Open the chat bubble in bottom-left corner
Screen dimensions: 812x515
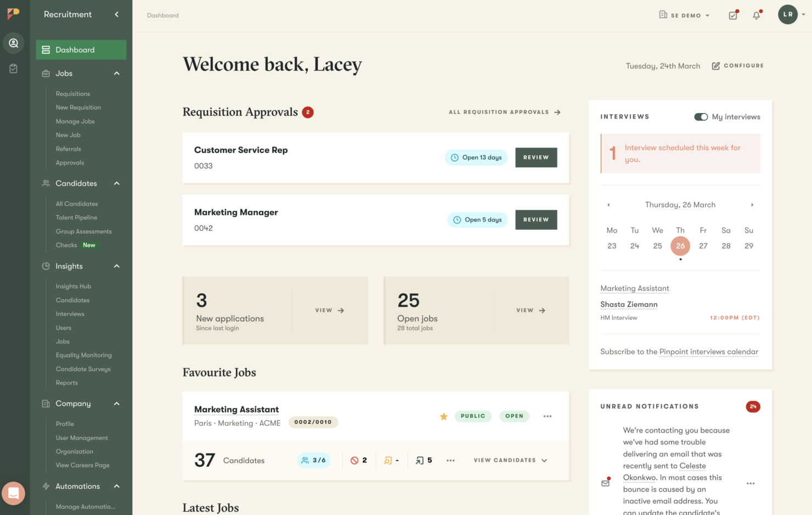14,493
